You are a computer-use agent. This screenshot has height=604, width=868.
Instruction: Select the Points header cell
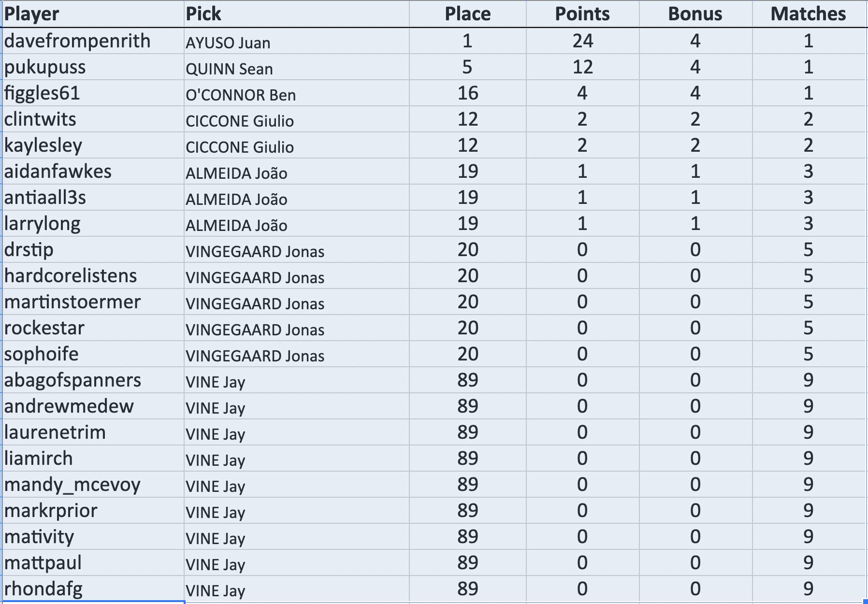coord(582,14)
